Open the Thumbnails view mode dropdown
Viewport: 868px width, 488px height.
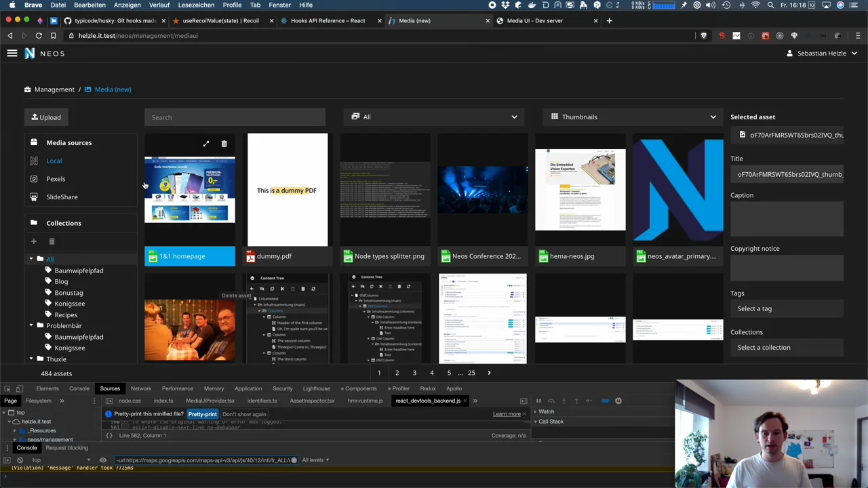[x=633, y=117]
